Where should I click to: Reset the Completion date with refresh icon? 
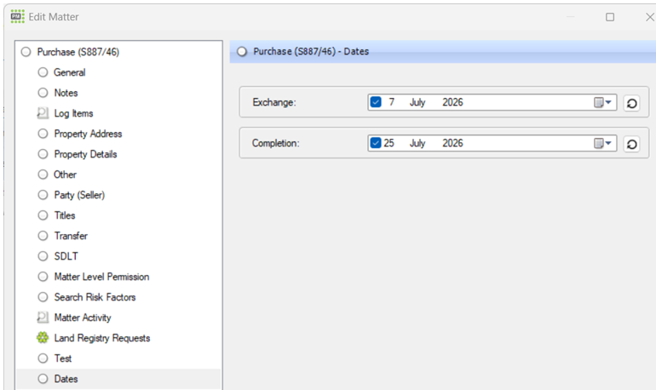point(632,144)
